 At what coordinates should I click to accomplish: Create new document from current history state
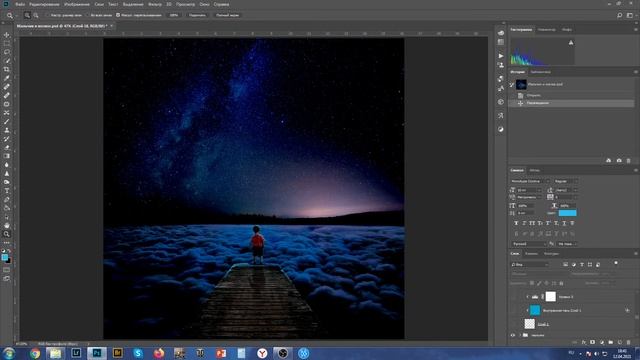(609, 160)
